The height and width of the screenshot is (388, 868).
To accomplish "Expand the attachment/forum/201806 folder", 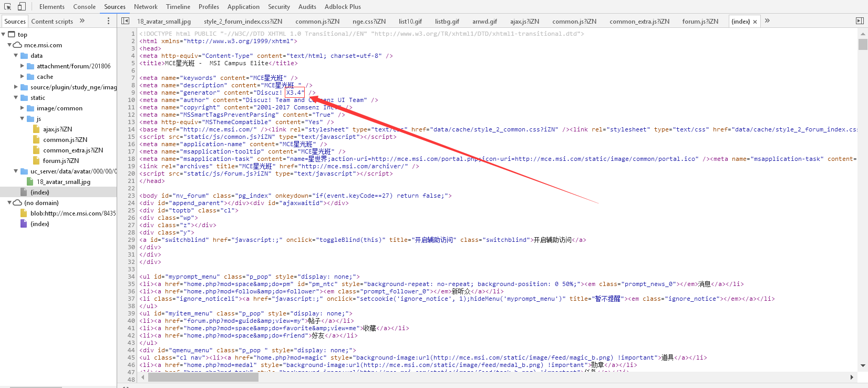I will [22, 66].
